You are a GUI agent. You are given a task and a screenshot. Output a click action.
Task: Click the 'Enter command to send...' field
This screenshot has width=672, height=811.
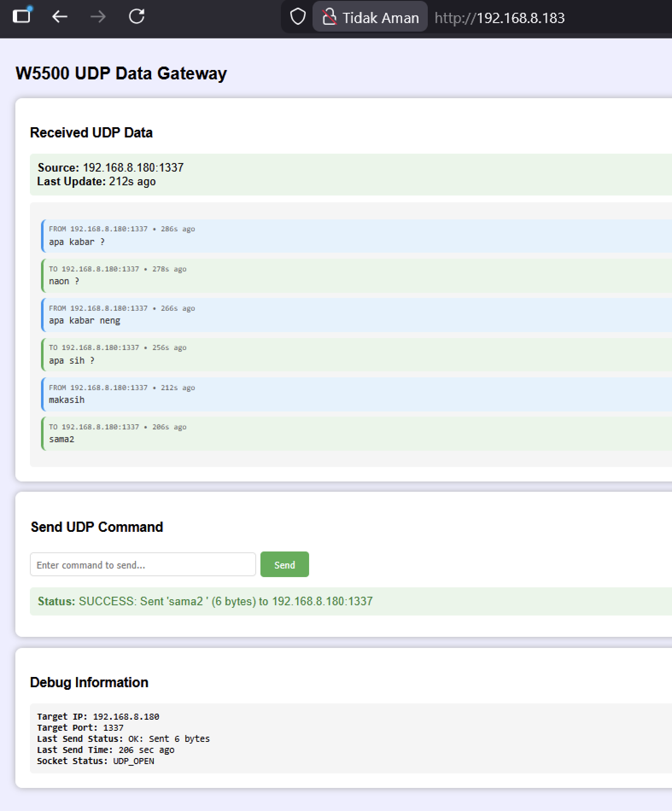143,564
